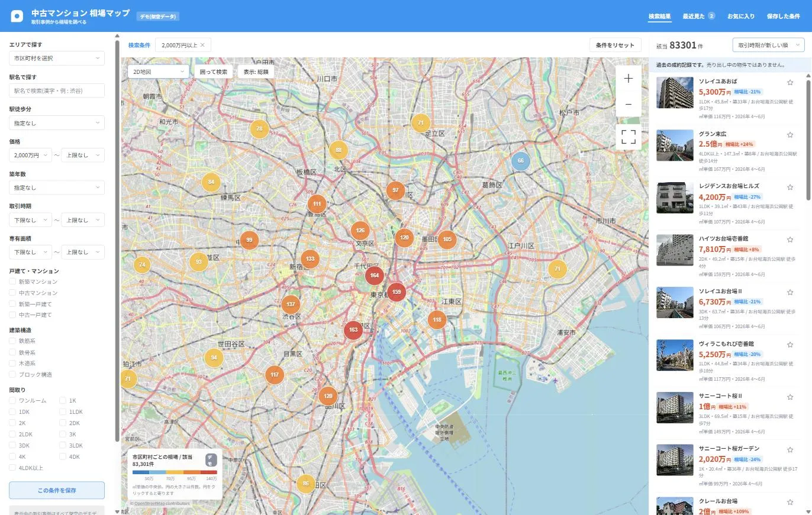Image resolution: width=812 pixels, height=515 pixels.
Task: Zoom in the map with the plus icon
Action: coord(629,79)
